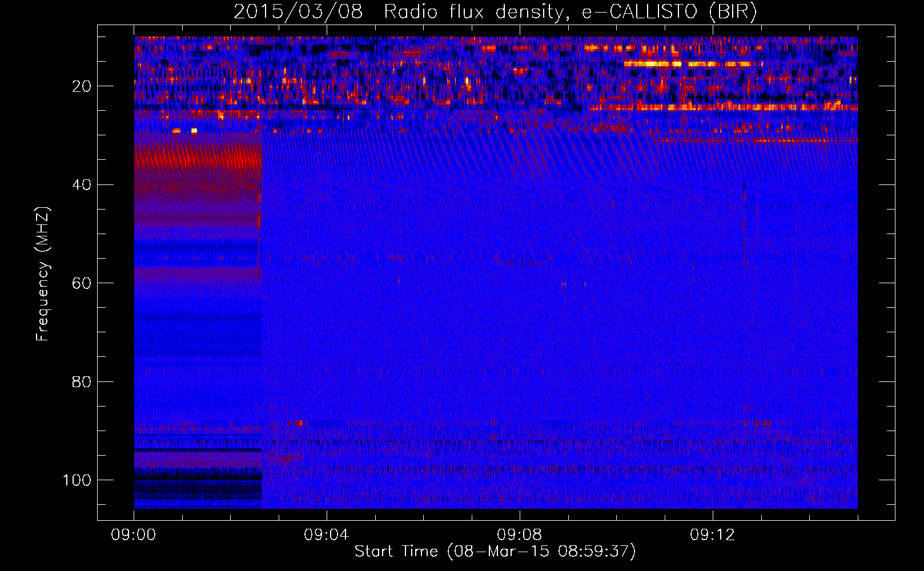Click the '40' frequency tick label
924x571 pixels.
coord(82,185)
